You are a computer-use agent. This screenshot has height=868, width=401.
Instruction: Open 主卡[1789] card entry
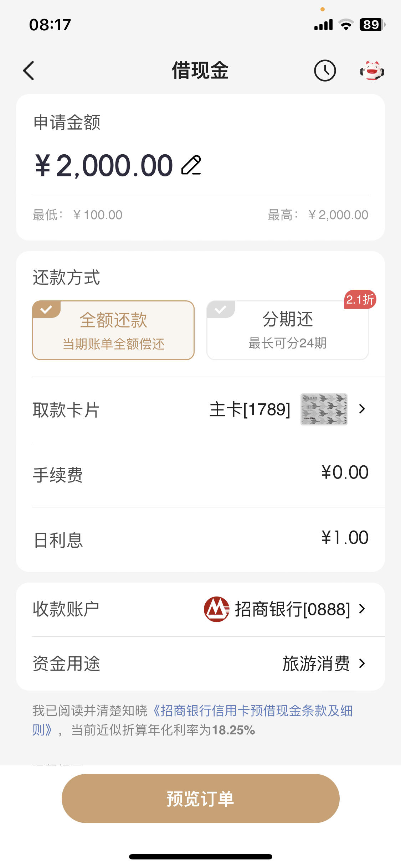pyautogui.click(x=250, y=409)
